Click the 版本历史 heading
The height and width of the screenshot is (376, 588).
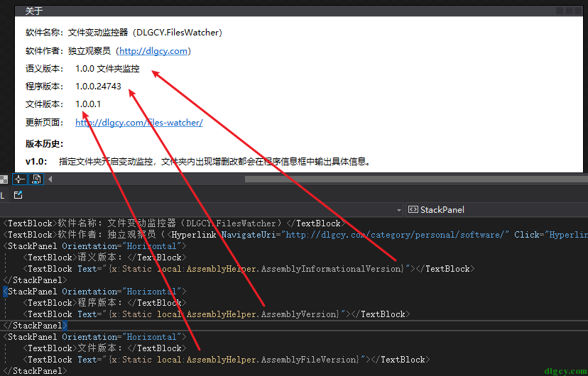click(45, 143)
